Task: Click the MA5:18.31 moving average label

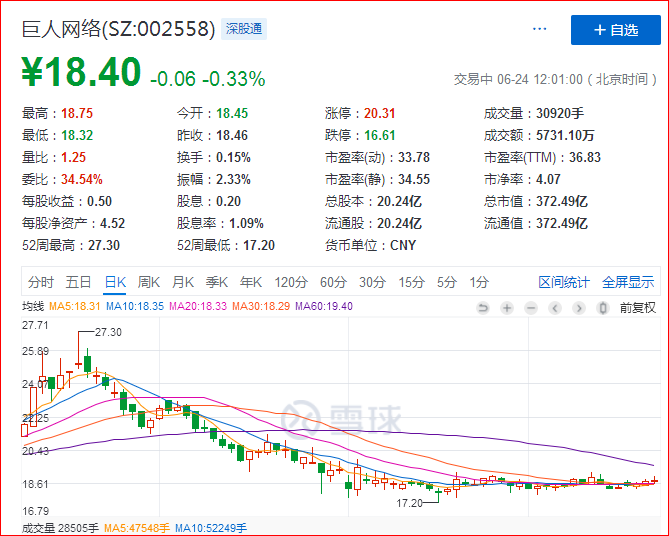Action: (x=75, y=306)
